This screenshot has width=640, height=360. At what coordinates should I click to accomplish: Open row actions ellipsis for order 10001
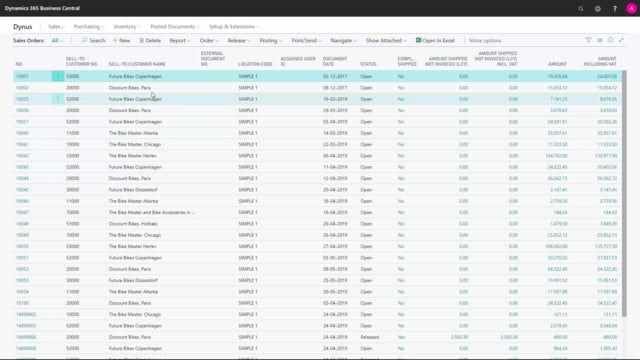pyautogui.click(x=58, y=76)
